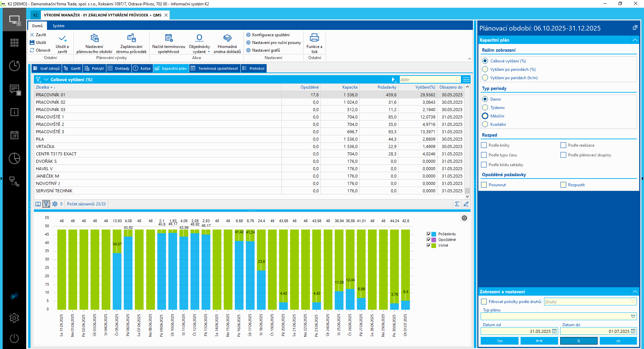Image resolution: width=644 pixels, height=349 pixels.
Task: Toggle Požadavky series in chart legend
Action: pos(429,234)
